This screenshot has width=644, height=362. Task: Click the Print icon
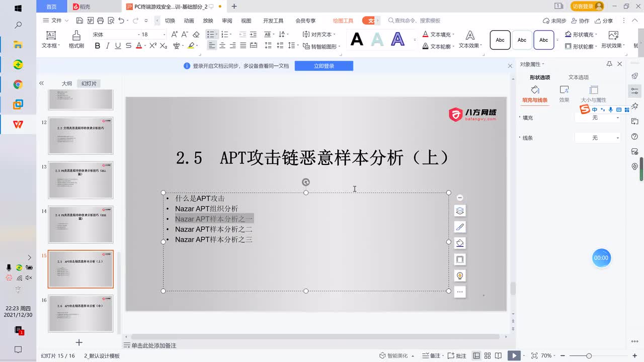(100, 21)
